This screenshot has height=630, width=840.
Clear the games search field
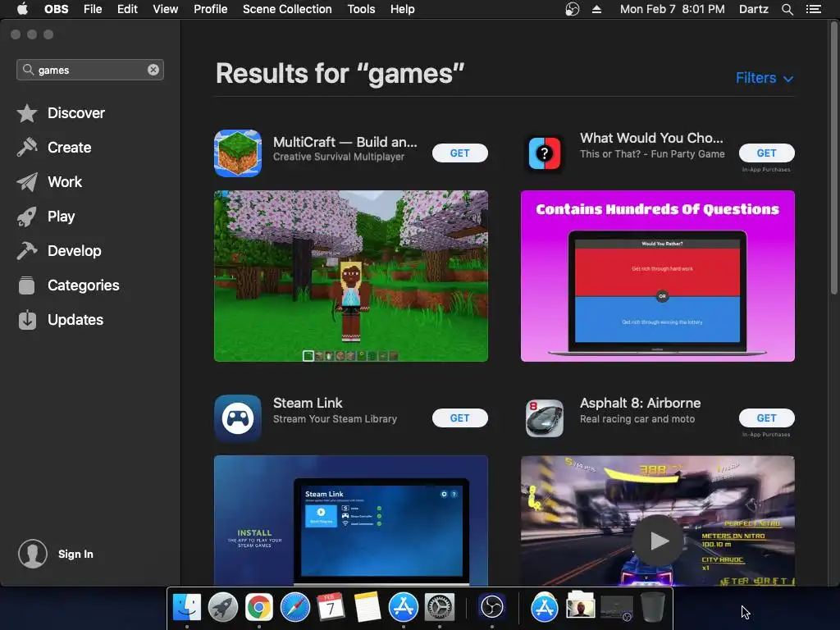153,70
